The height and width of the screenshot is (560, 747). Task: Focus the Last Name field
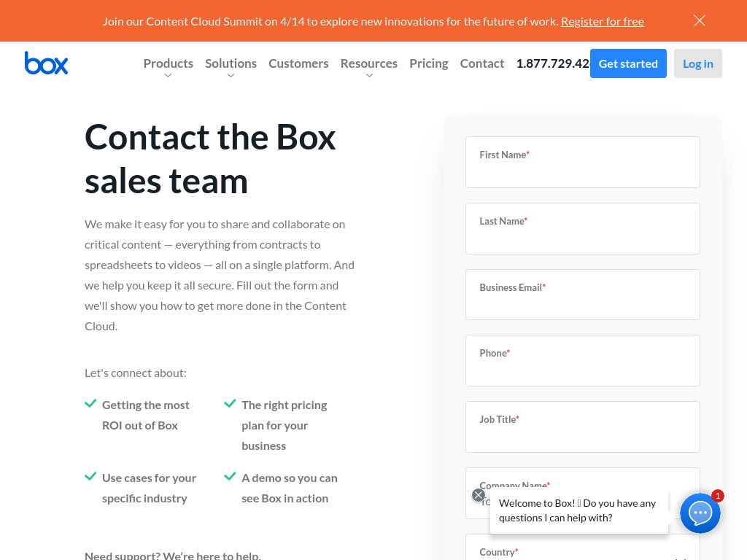click(x=583, y=228)
